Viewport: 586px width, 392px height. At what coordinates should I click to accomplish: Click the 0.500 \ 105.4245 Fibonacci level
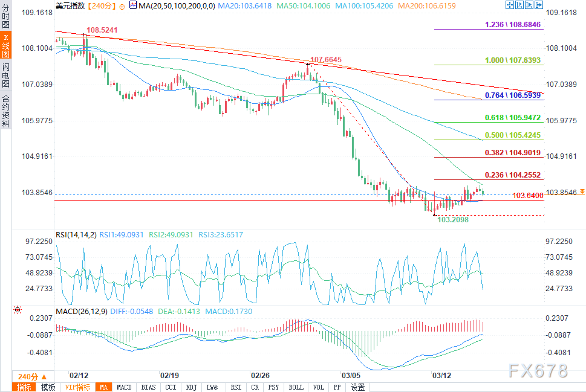513,135
